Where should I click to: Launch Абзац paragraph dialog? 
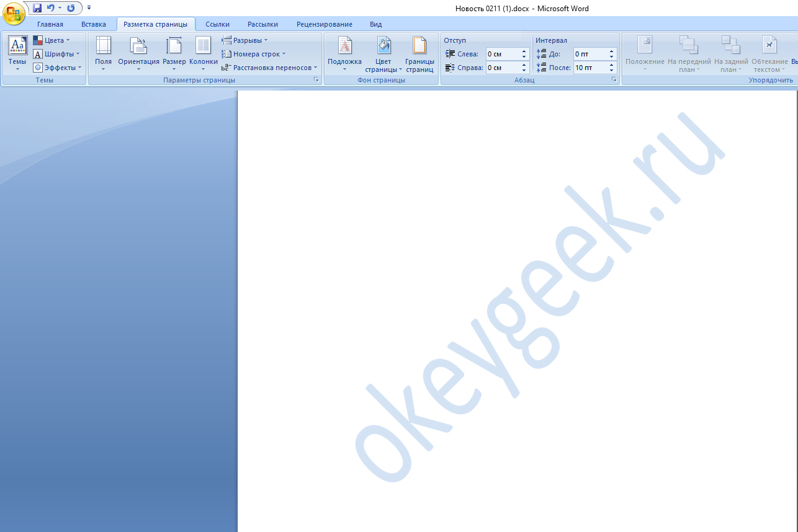(614, 80)
